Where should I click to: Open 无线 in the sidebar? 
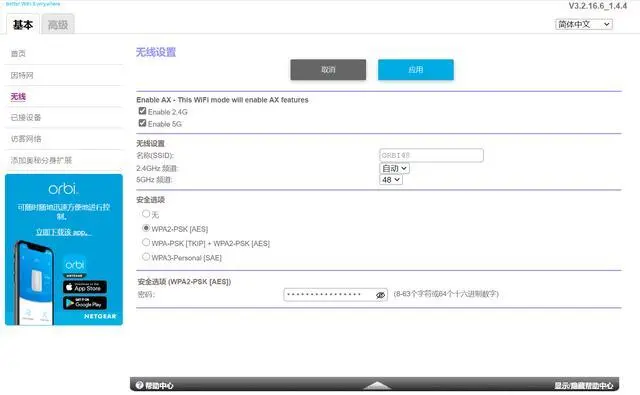[18, 97]
